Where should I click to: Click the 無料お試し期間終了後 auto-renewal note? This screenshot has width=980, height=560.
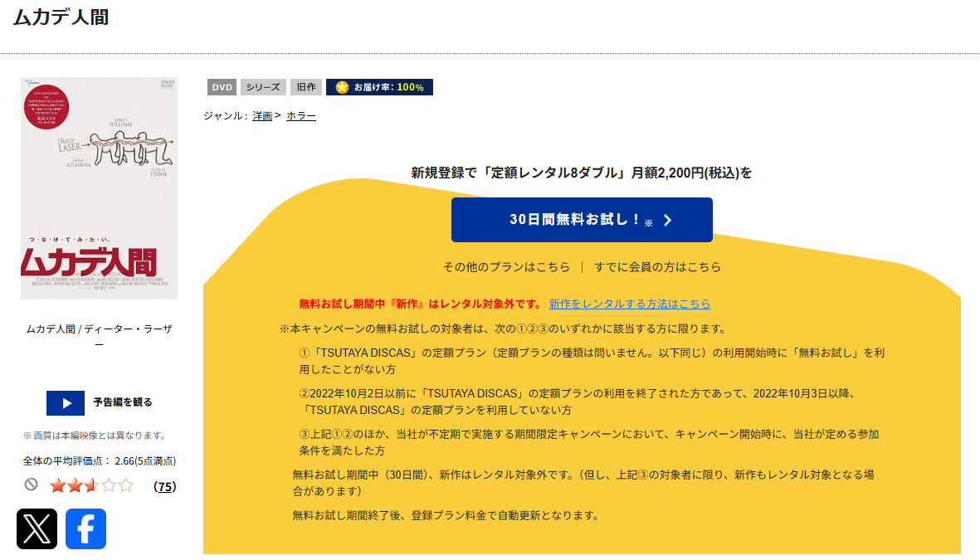[x=446, y=516]
